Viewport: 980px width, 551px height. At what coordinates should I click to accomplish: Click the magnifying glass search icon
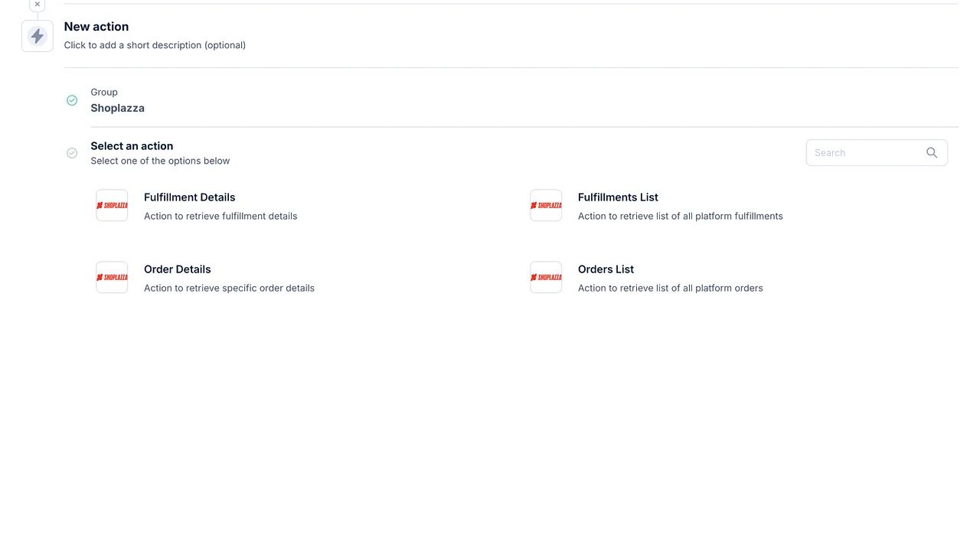932,153
